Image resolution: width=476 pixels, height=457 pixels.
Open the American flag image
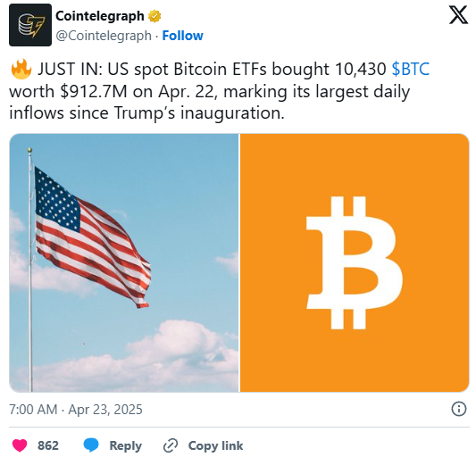coord(124,262)
